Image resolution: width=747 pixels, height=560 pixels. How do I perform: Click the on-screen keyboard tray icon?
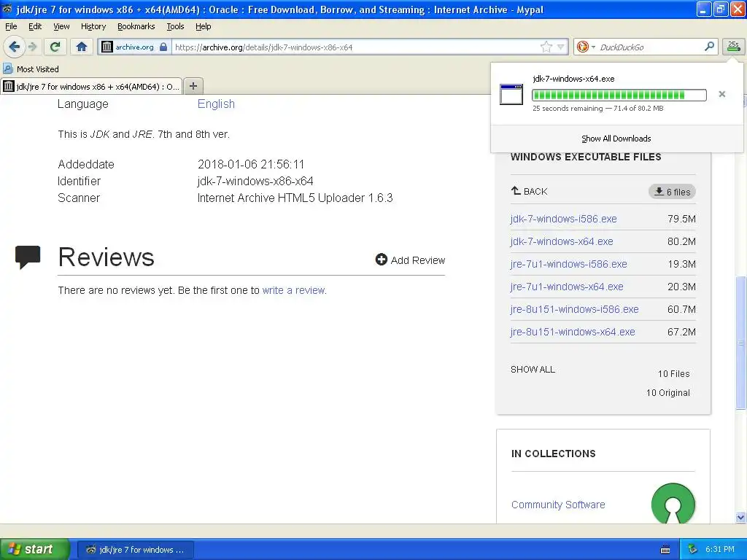665,550
